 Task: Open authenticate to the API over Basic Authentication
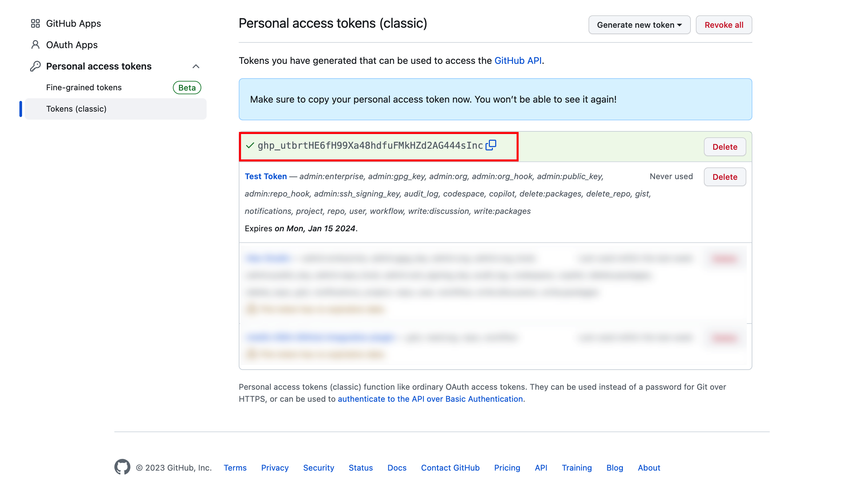point(430,399)
